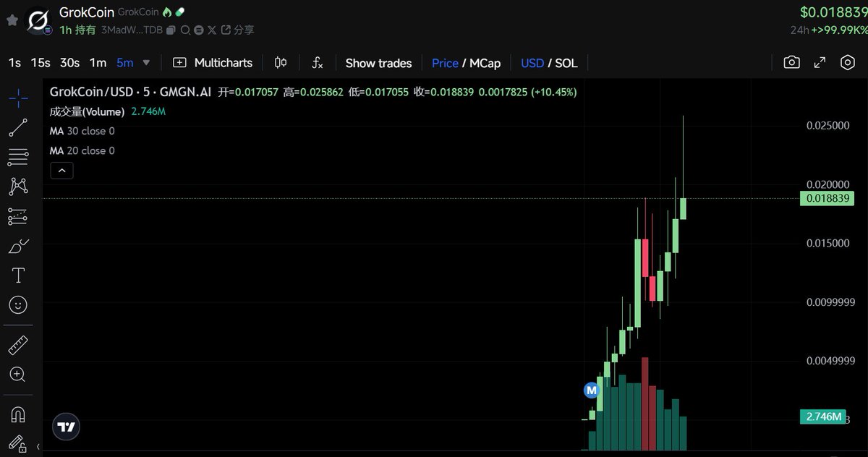The height and width of the screenshot is (457, 868).
Task: Click the 0.015000 price axis label
Action: [827, 243]
